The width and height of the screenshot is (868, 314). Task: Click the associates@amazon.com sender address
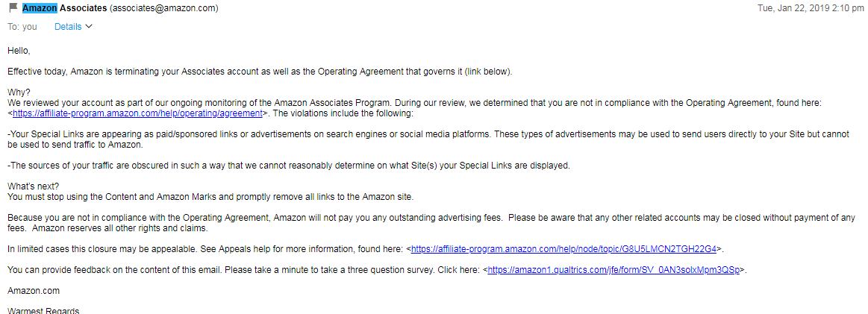164,7
